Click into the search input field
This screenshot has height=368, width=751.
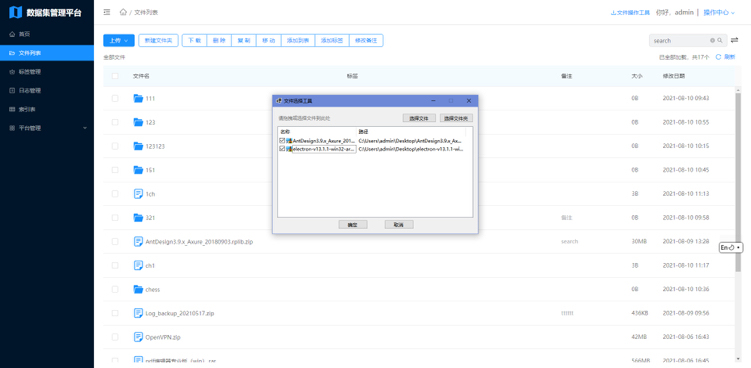(x=680, y=41)
